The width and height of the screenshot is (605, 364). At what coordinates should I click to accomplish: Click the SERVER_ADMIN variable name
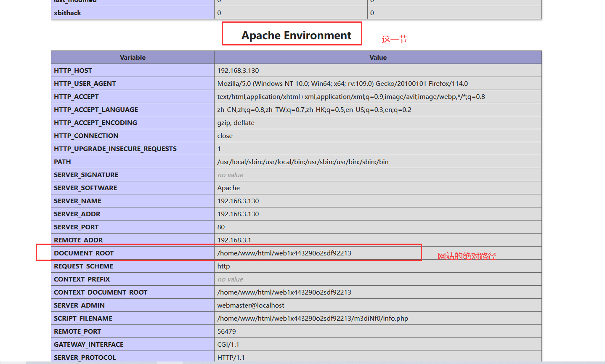click(x=79, y=305)
